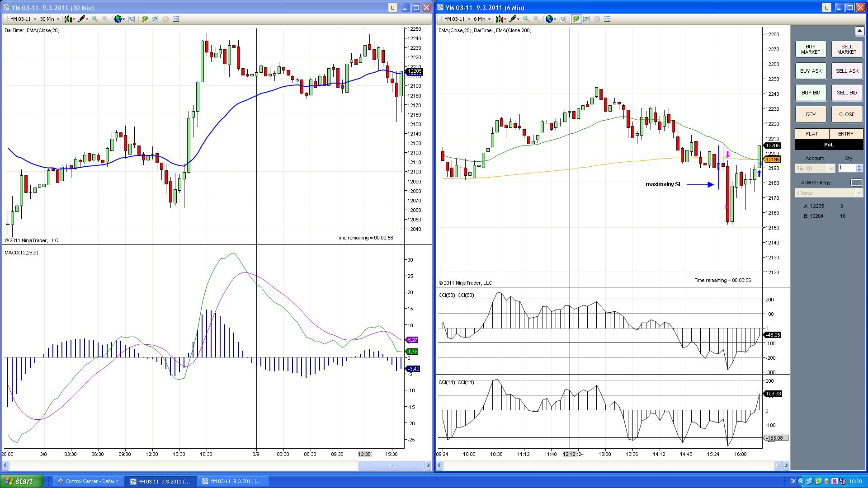This screenshot has width=868, height=488.
Task: Open chart style candlestick icon on 6 Min chart
Action: coord(499,19)
